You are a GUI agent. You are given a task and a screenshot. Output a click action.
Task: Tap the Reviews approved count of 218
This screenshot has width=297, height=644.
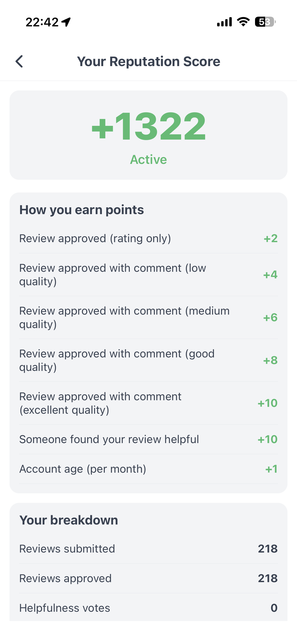[267, 578]
